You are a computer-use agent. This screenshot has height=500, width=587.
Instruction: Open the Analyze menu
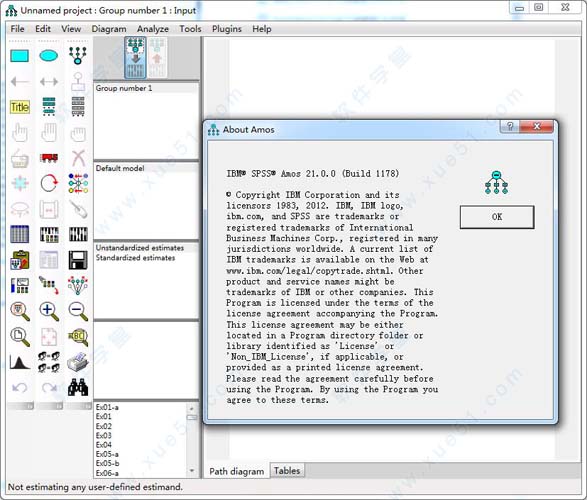[153, 29]
